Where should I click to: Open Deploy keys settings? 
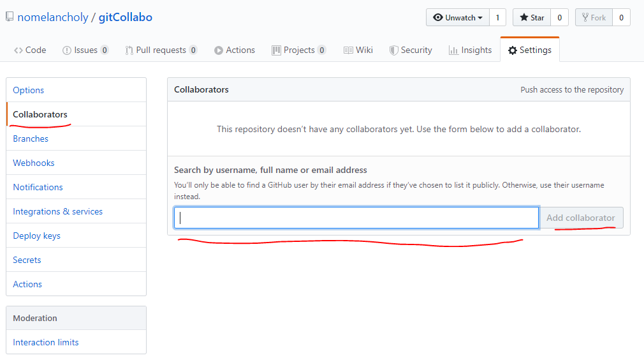pos(77,236)
